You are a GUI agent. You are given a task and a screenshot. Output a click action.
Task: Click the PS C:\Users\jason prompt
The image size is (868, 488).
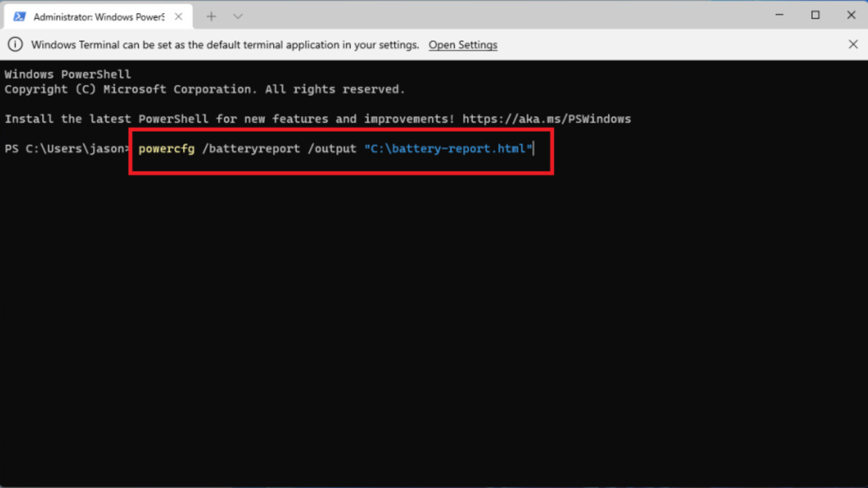[66, 149]
